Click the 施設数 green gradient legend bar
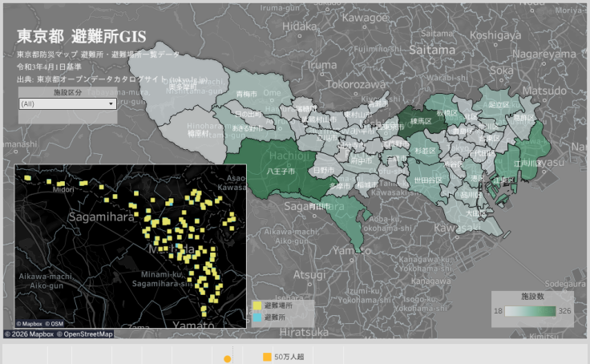The image size is (590, 364). pyautogui.click(x=530, y=311)
